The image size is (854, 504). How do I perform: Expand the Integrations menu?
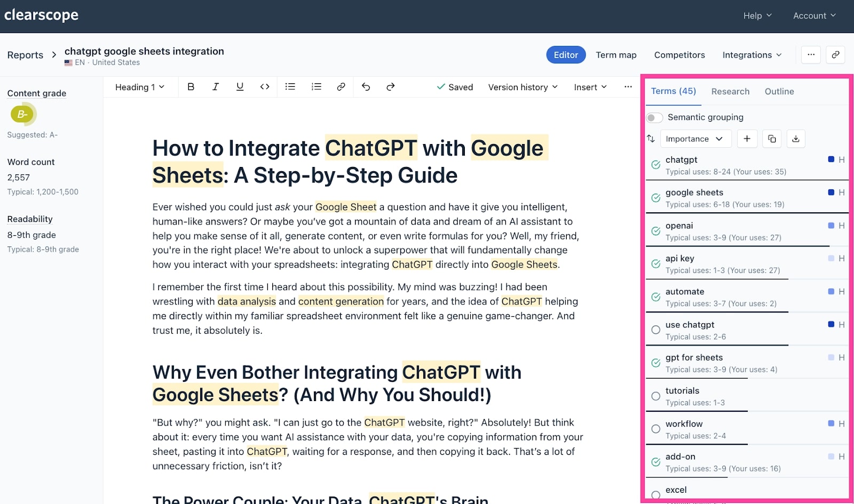752,55
